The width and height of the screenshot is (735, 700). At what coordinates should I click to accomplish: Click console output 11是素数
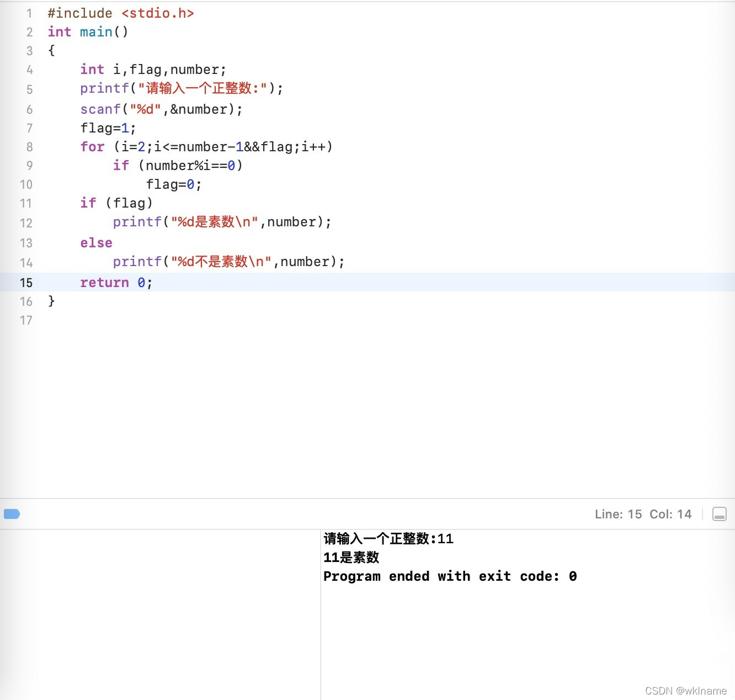pyautogui.click(x=351, y=558)
